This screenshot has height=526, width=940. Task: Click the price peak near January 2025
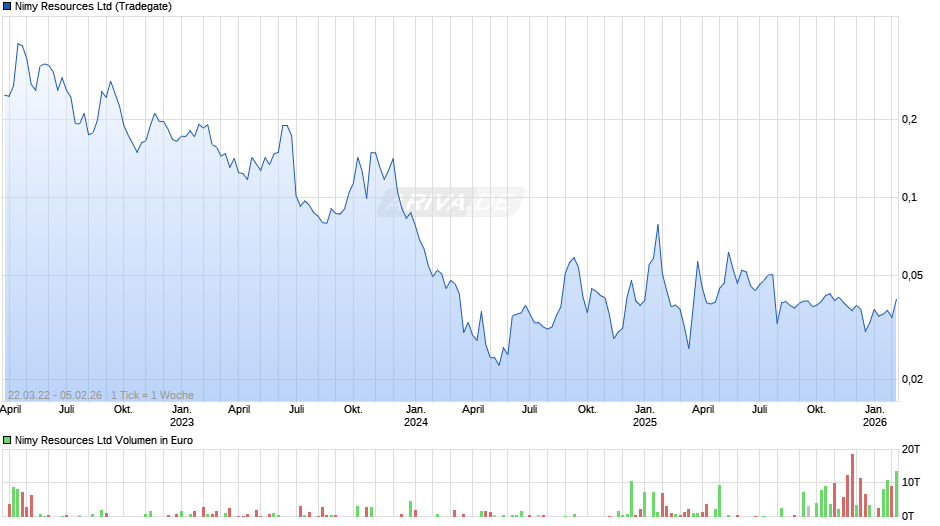click(658, 225)
